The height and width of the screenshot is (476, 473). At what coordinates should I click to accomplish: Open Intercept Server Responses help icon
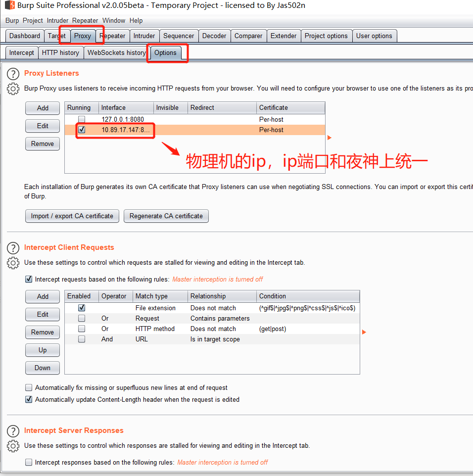click(13, 431)
